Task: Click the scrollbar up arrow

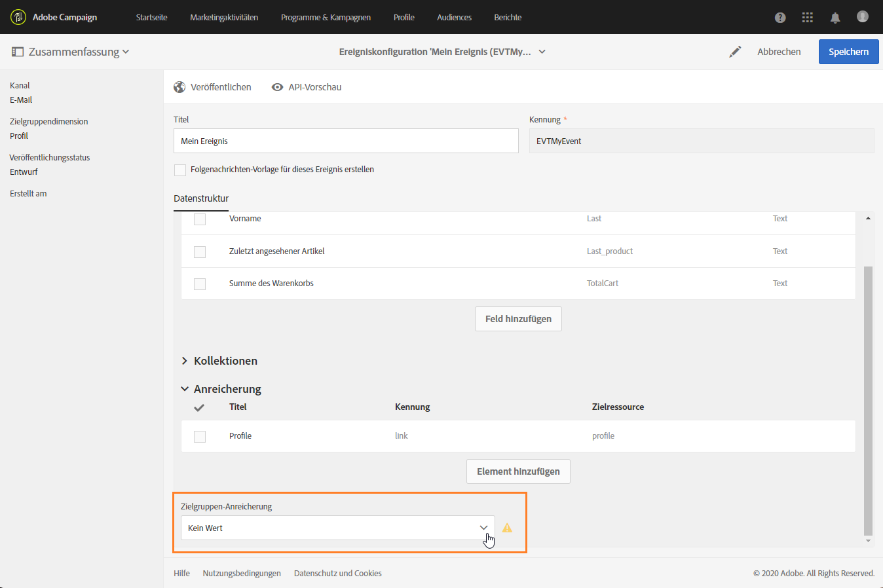Action: pos(869,218)
